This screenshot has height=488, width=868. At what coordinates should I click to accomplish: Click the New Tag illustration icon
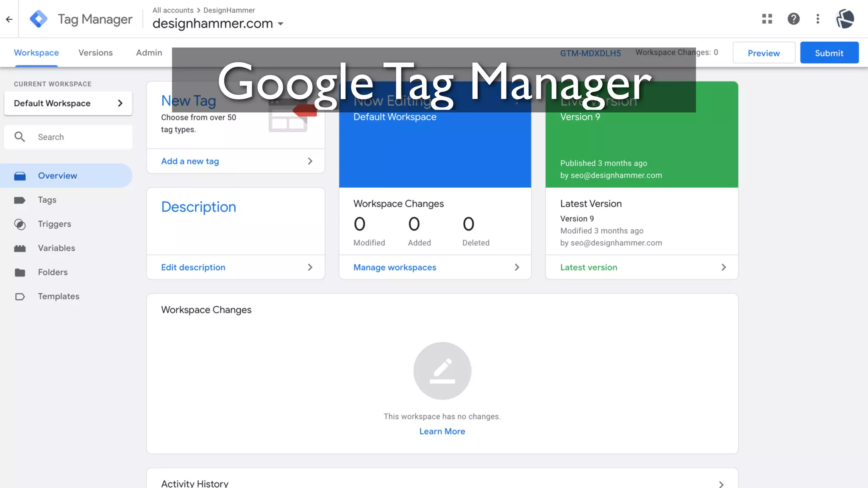point(292,116)
